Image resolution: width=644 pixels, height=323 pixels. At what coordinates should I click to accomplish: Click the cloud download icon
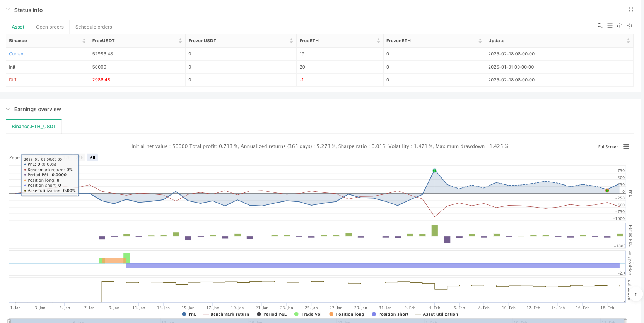pos(620,26)
